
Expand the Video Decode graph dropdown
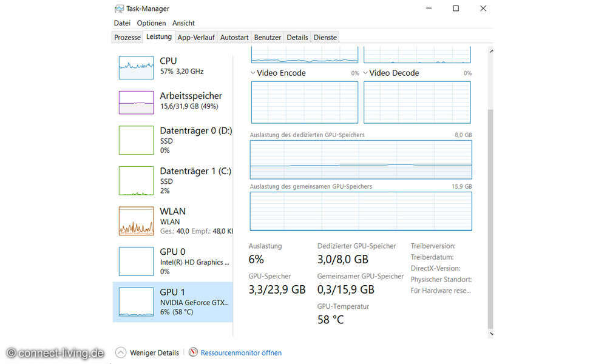coord(365,73)
